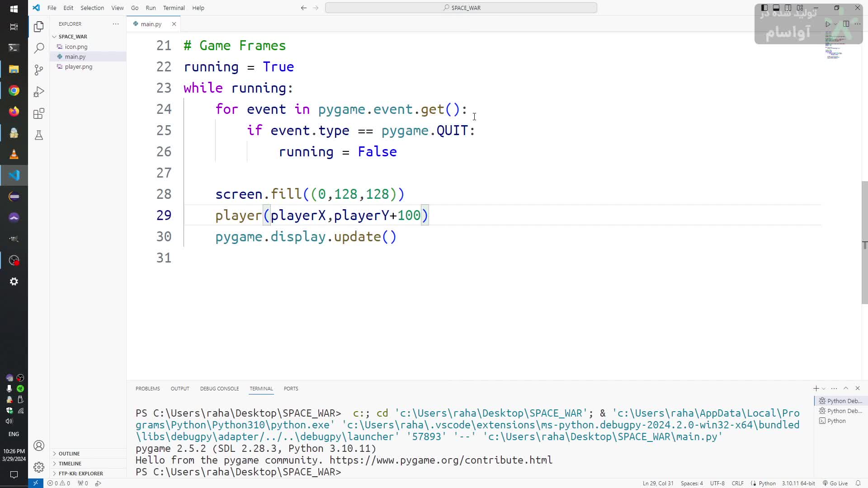Open Run and Debug view icon
This screenshot has width=868, height=488.
[39, 92]
